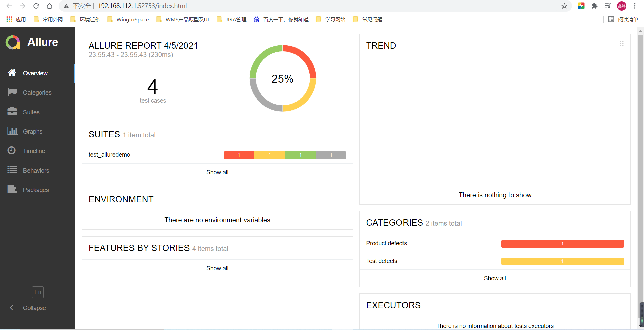The image size is (644, 330).
Task: Open Packages via the lines icon
Action: tap(12, 189)
